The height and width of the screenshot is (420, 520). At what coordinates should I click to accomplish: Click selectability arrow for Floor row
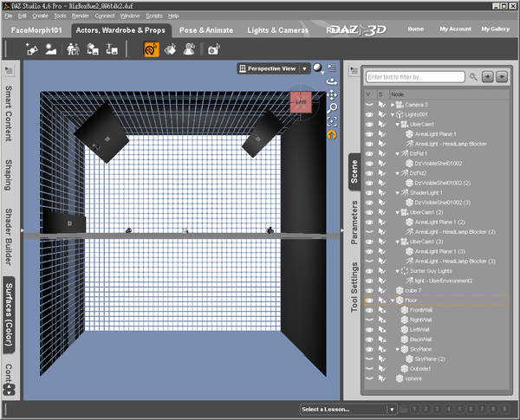[x=382, y=300]
